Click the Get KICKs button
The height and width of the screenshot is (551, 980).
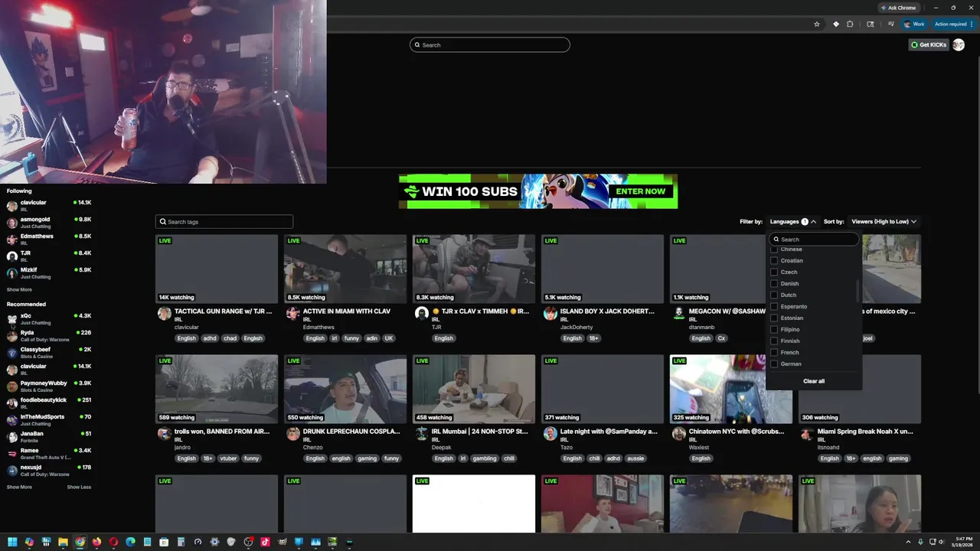point(929,44)
